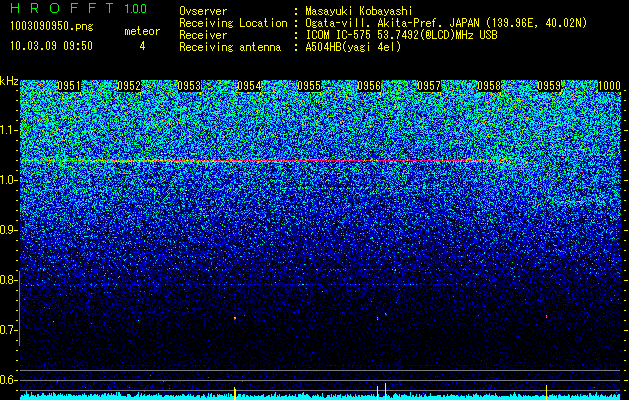The height and width of the screenshot is (400, 629).
Task: Click the 0.9 frequency axis label
Action: pos(8,230)
